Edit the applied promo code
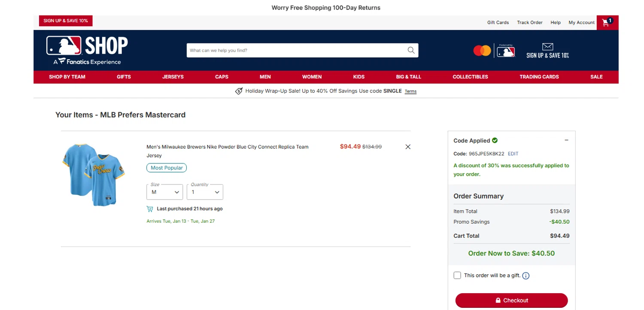This screenshot has height=310, width=644. pos(513,153)
